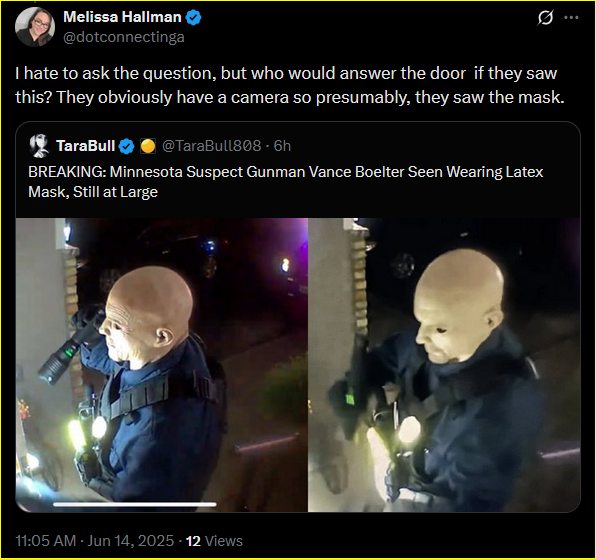Open TaraBull's small avatar in quoted post

(40, 146)
